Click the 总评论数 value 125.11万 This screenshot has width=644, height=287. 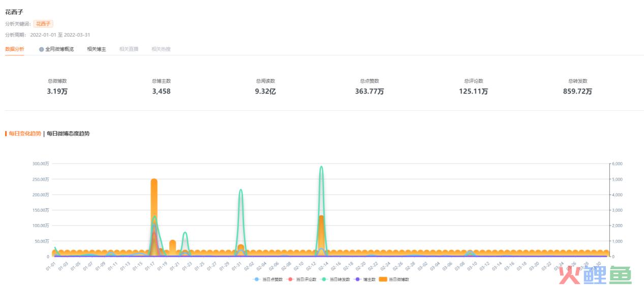click(474, 91)
